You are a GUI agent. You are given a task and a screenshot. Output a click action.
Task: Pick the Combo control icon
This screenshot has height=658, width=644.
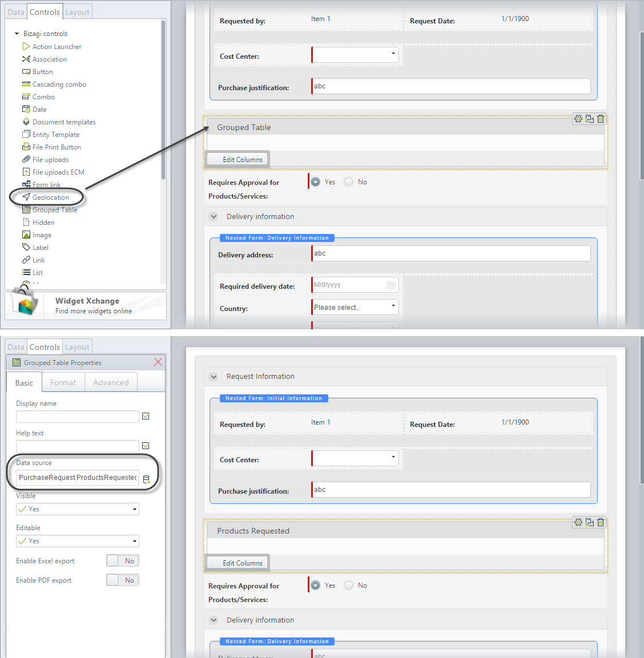pos(26,96)
